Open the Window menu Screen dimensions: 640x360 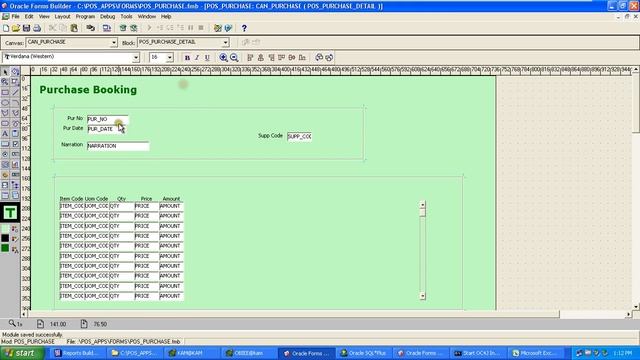[147, 17]
